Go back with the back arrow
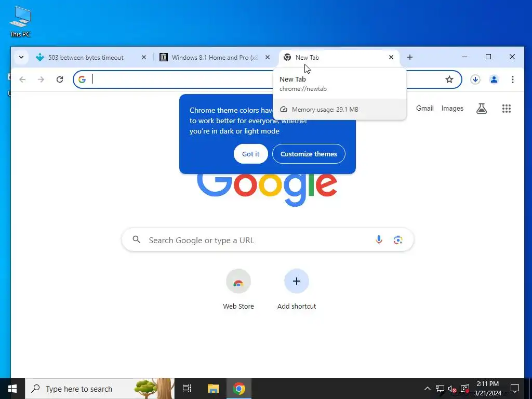The width and height of the screenshot is (532, 399). (x=22, y=79)
